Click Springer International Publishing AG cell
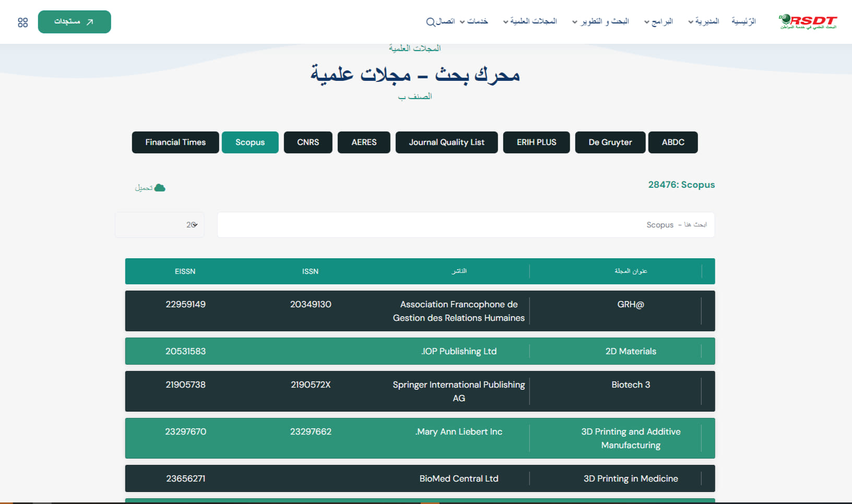Viewport: 852px width, 504px height. pos(459,391)
